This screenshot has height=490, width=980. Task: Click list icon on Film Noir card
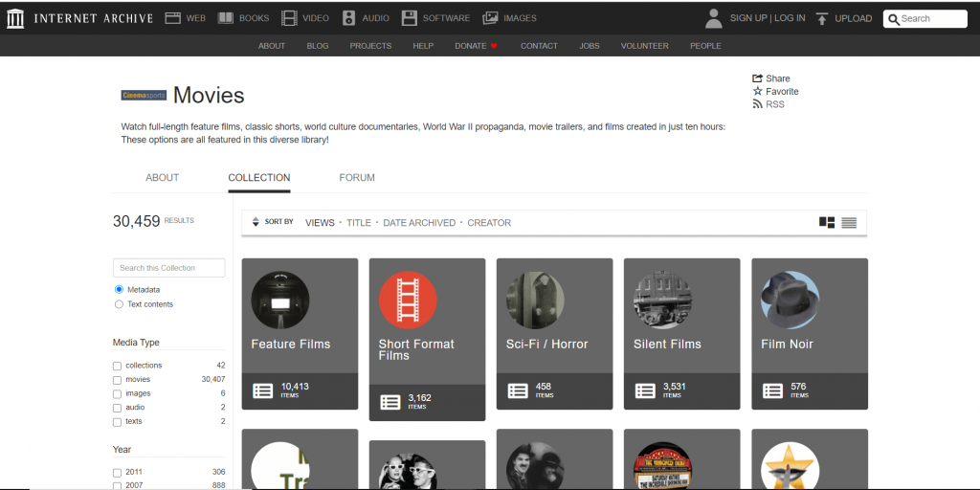point(772,391)
